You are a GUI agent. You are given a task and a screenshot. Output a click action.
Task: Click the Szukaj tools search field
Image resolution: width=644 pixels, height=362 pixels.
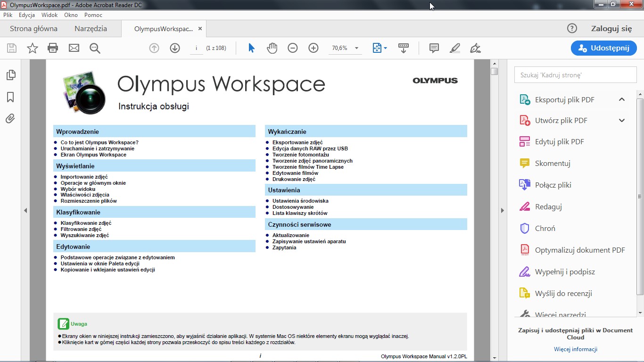click(x=575, y=75)
